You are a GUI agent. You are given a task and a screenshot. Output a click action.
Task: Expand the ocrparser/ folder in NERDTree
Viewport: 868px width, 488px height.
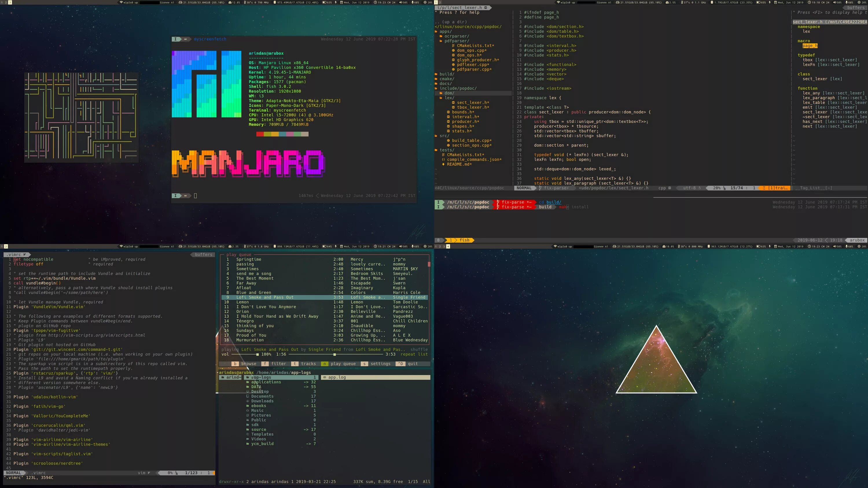point(441,36)
